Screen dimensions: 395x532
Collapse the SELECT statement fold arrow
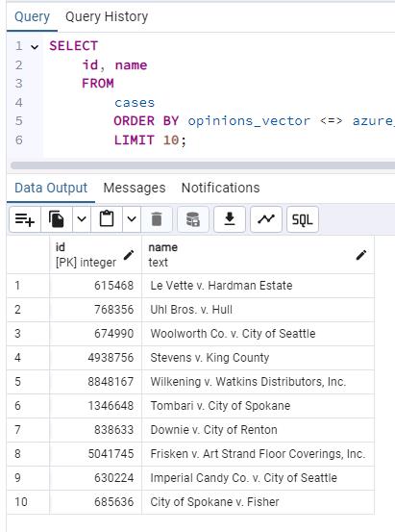[x=35, y=47]
